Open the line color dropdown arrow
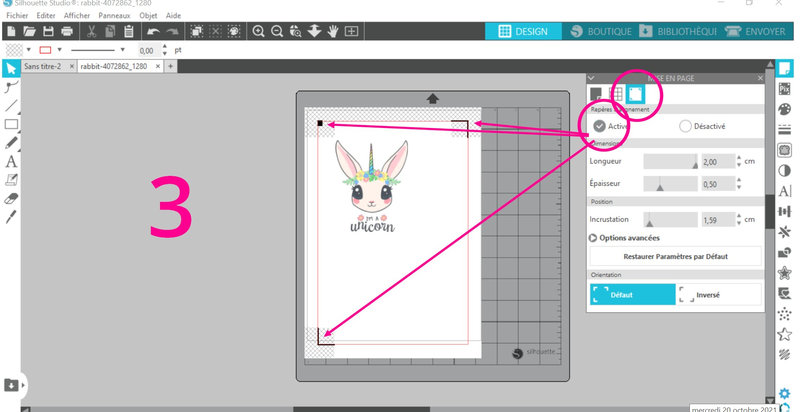Screen dimensions: 800x412 click(61, 50)
